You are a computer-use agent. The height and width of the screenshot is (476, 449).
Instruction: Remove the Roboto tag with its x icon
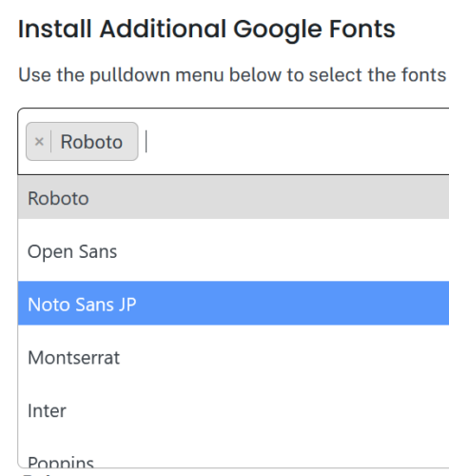tap(39, 142)
